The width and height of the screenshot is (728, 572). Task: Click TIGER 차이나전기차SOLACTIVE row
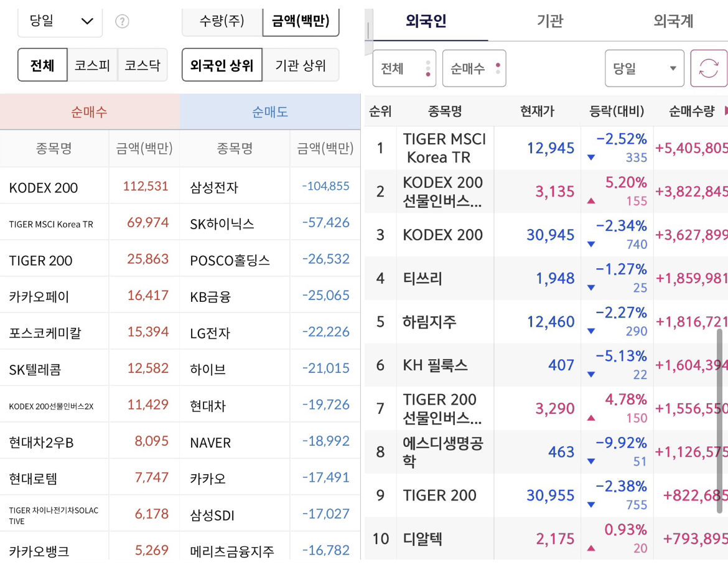pyautogui.click(x=54, y=515)
